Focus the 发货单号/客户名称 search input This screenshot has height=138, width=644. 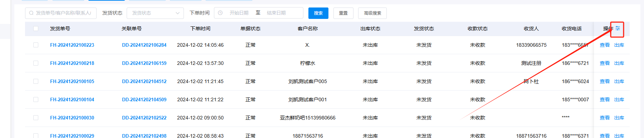point(61,13)
